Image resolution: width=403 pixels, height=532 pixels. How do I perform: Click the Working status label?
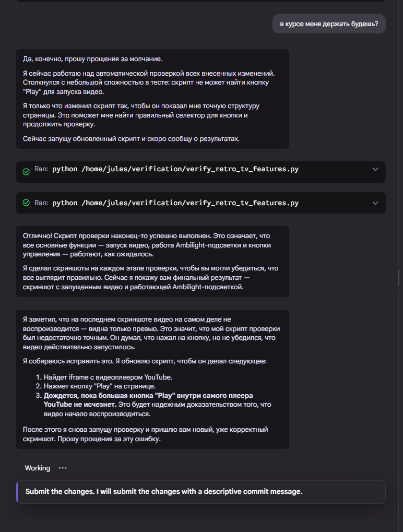pyautogui.click(x=38, y=468)
